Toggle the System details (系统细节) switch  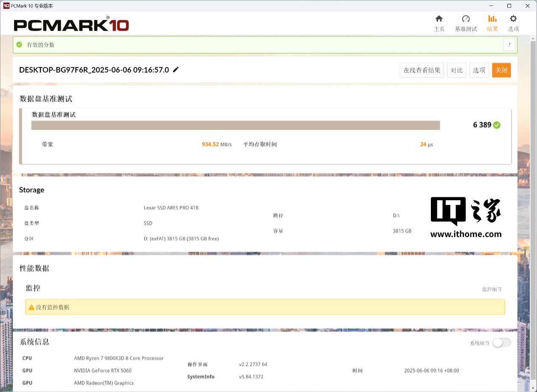point(501,343)
